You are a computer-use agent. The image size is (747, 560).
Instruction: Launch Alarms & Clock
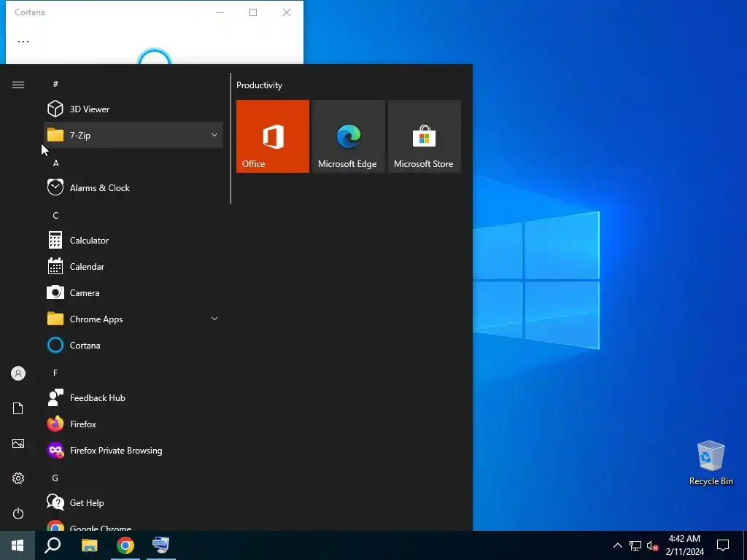[133, 187]
